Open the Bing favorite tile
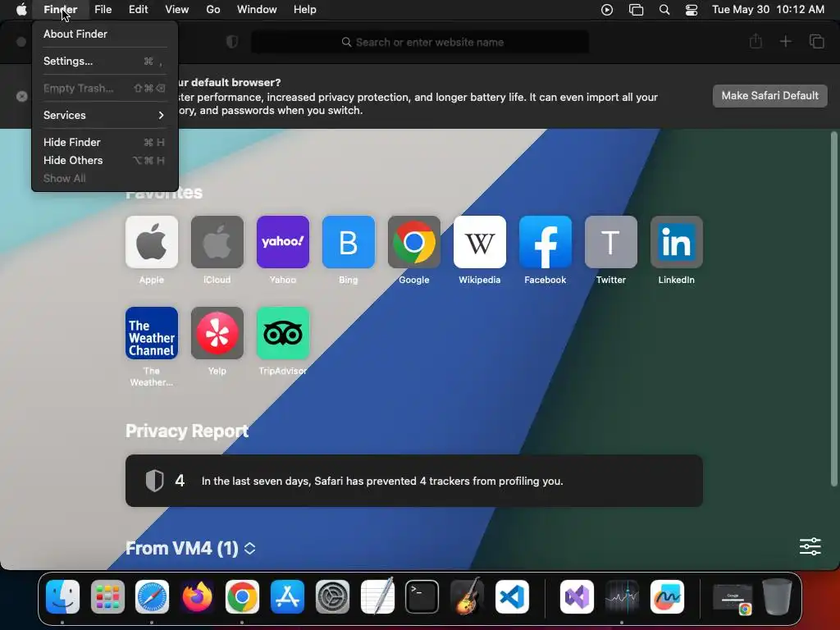 pyautogui.click(x=348, y=242)
